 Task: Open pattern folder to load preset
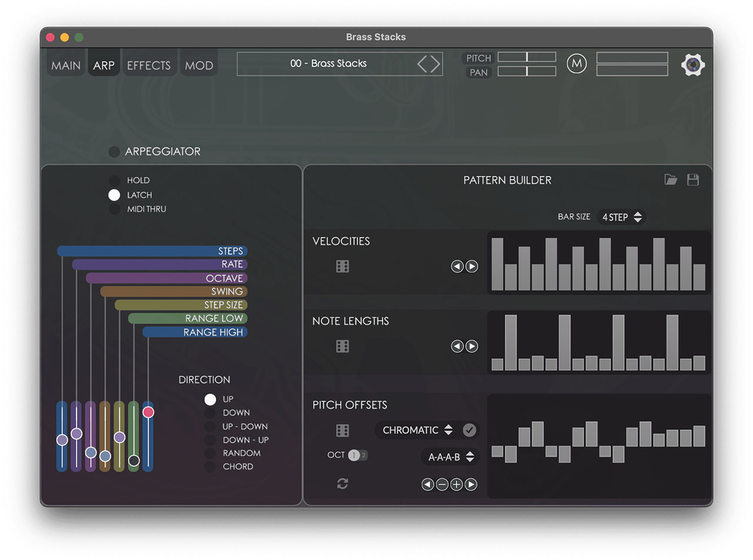click(671, 180)
